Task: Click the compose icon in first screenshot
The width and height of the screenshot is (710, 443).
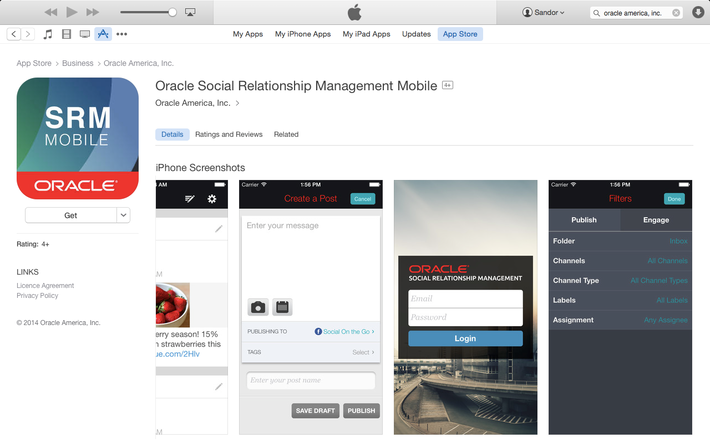Action: point(190,199)
